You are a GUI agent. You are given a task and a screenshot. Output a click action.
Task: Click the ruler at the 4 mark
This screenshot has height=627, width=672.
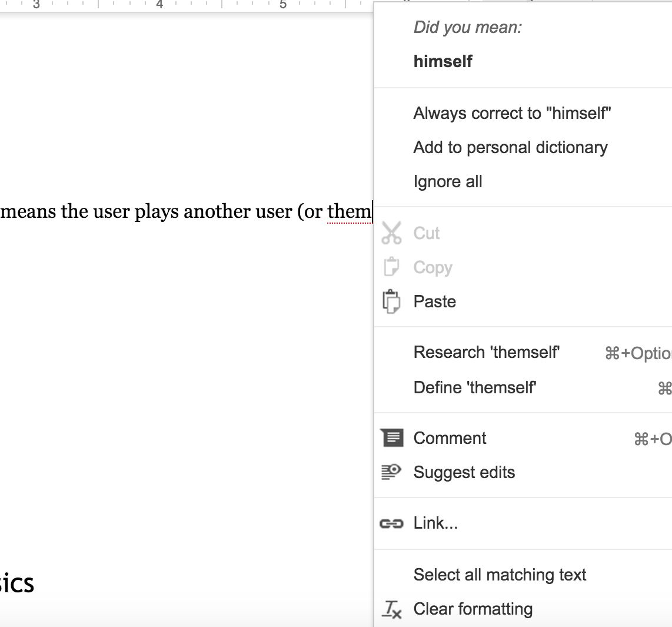(159, 5)
